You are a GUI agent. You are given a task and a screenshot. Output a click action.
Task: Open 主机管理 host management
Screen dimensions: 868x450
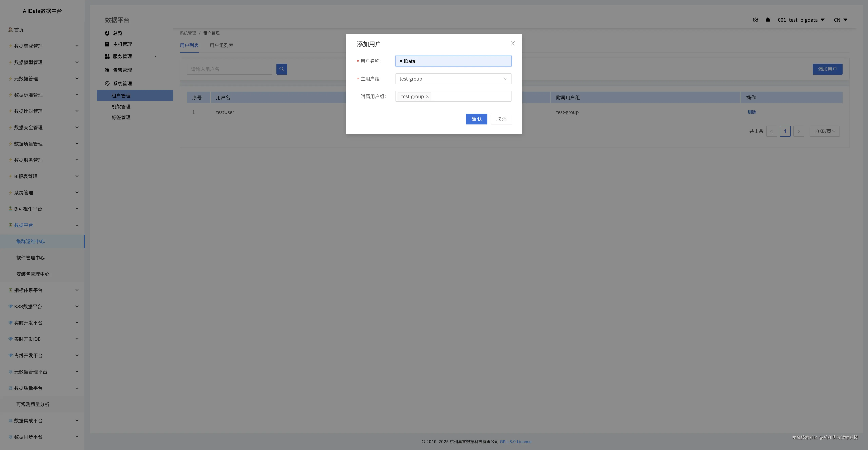[122, 44]
